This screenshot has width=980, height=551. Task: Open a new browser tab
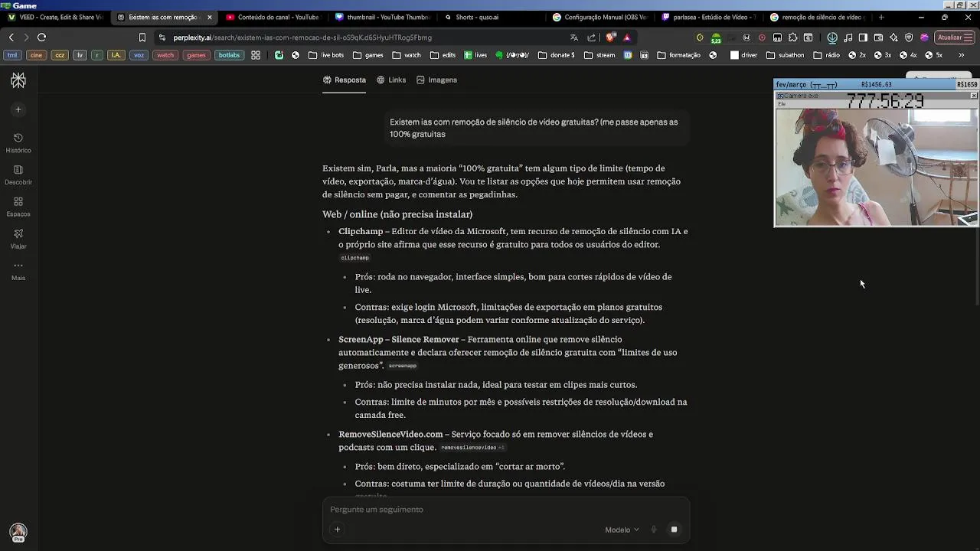[881, 17]
